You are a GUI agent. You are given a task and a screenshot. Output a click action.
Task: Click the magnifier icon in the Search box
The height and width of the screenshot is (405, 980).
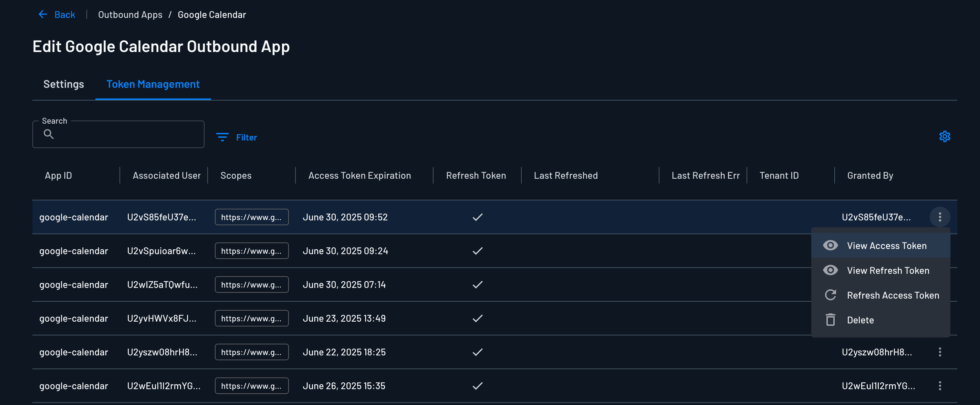(x=48, y=134)
